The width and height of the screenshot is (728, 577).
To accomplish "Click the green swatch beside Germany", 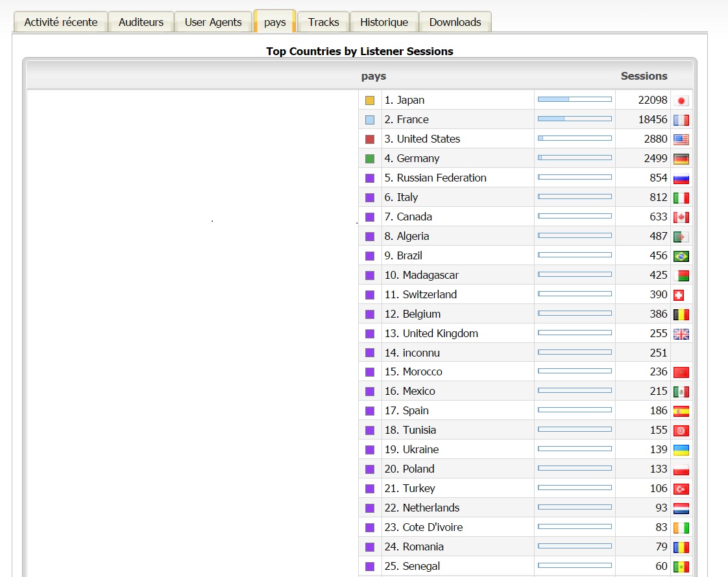I will tap(370, 159).
